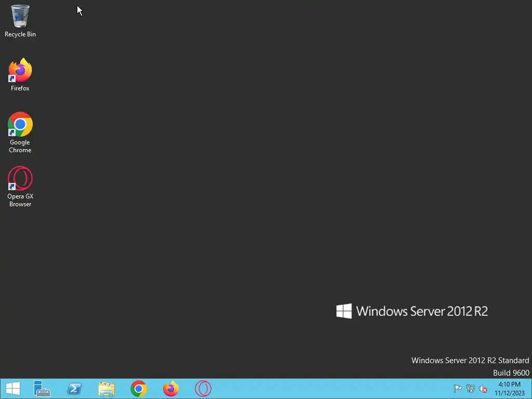Launch Firefox from the taskbar
This screenshot has height=399, width=532.
coord(170,389)
